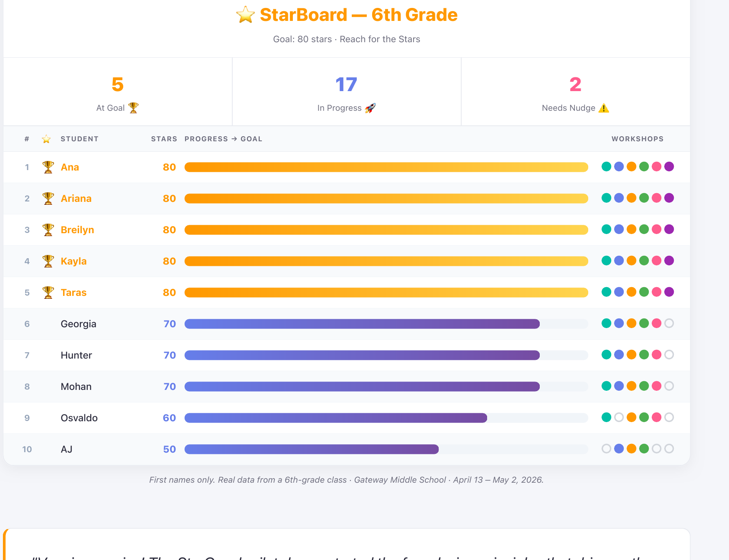Click rank number 10 in AJ's row

coord(27,449)
